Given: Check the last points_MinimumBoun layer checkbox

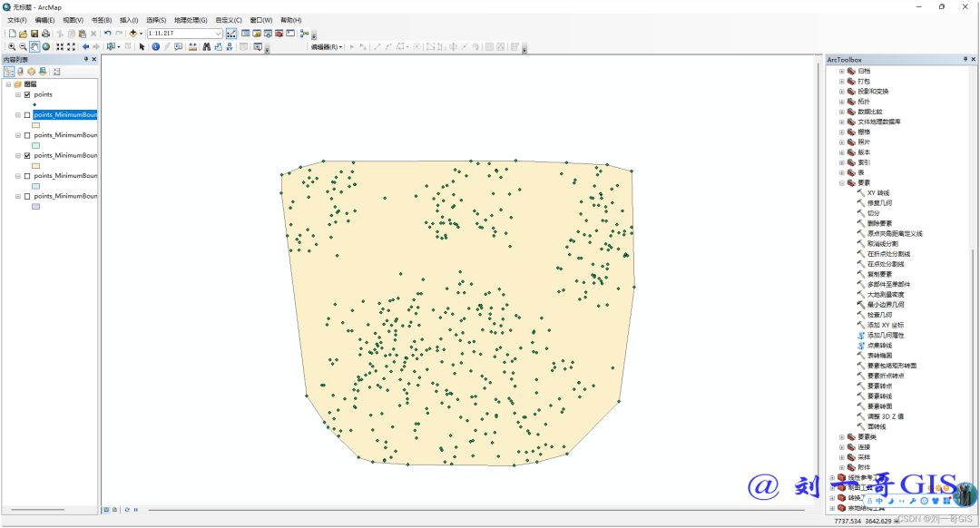Looking at the screenshot, I should click(x=27, y=196).
